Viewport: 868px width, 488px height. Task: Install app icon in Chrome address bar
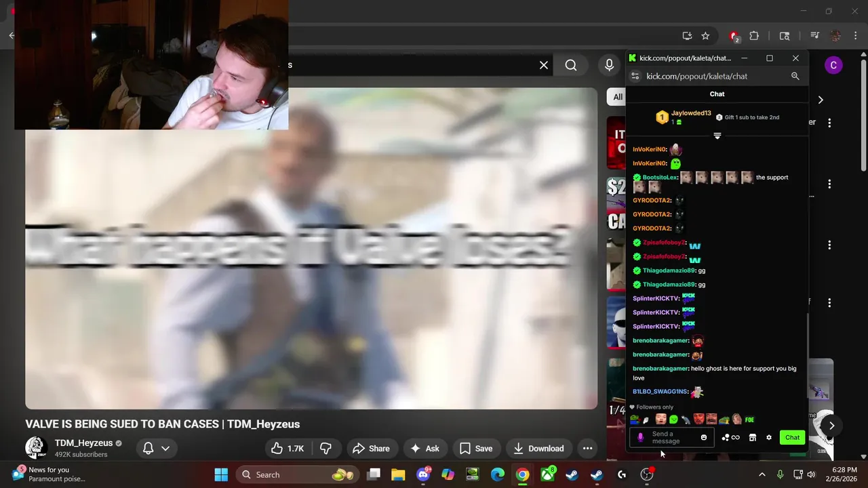[x=687, y=36]
